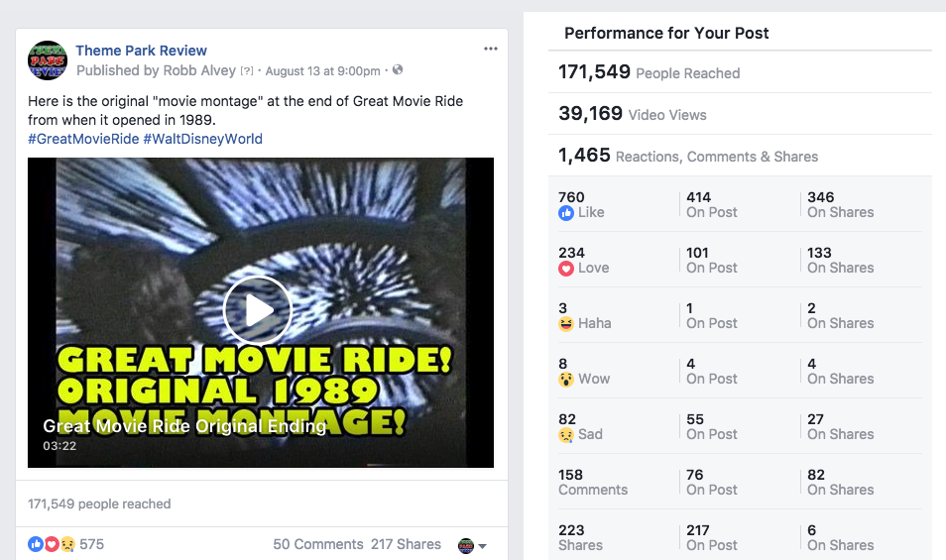
Task: Click the Robb Alvey publisher name
Action: coord(199,70)
